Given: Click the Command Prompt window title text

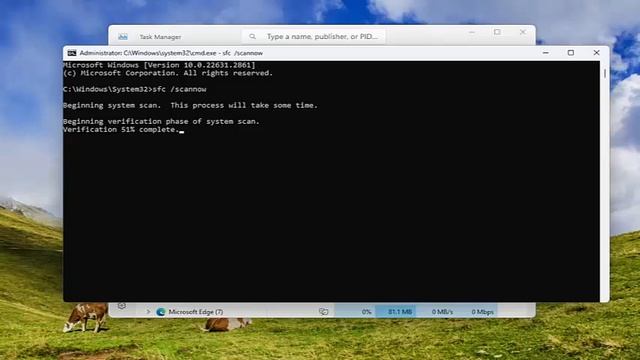Looking at the screenshot, I should (x=171, y=53).
